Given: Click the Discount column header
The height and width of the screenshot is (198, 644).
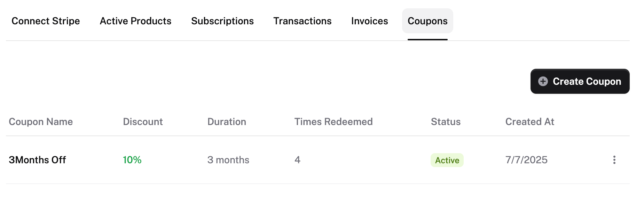Looking at the screenshot, I should [x=143, y=122].
